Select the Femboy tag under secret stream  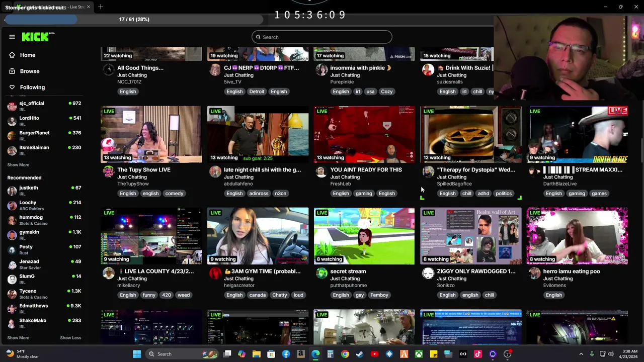point(379,295)
